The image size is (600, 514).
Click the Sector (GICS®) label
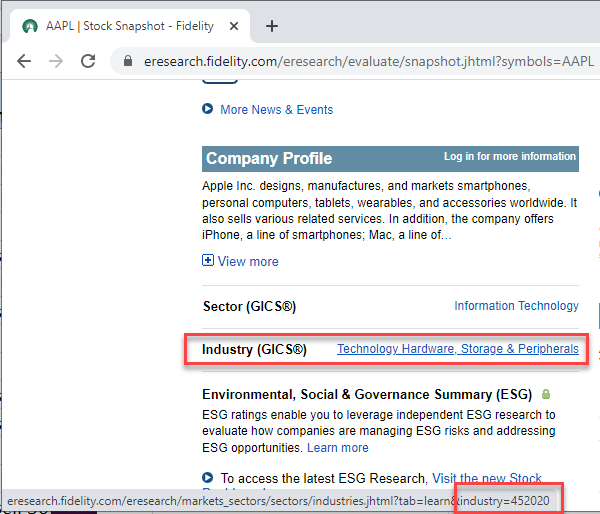pos(249,307)
